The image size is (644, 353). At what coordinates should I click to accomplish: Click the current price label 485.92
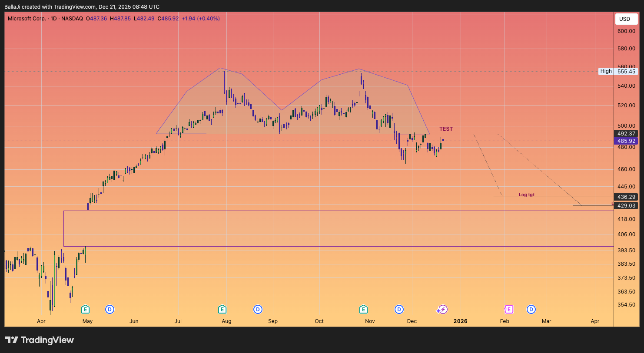626,141
